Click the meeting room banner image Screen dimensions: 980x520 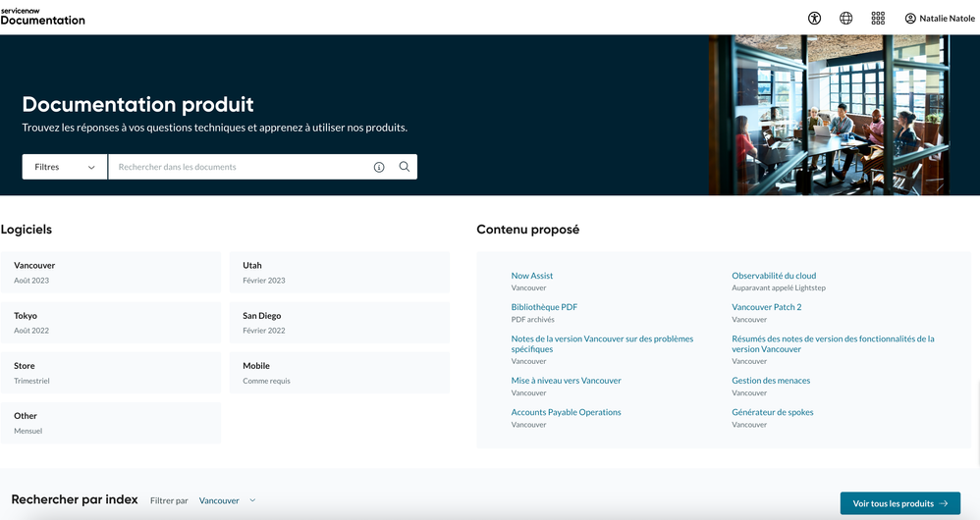[x=830, y=115]
